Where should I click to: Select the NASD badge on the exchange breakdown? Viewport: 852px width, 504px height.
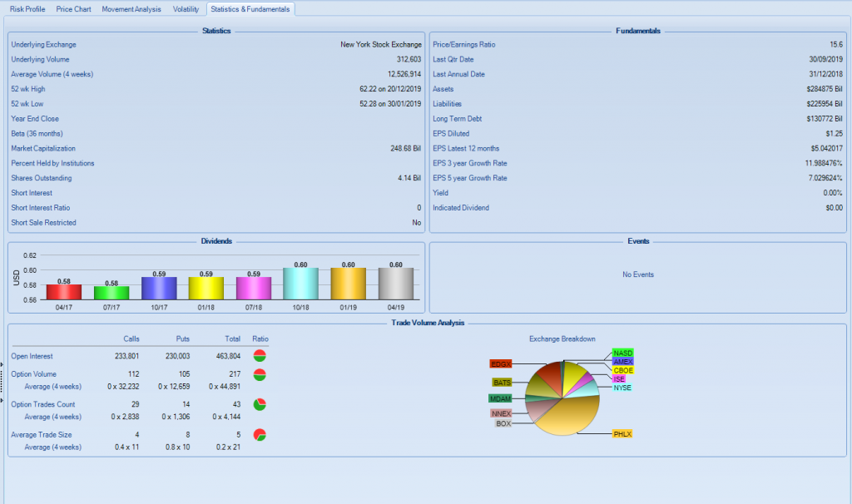(x=622, y=353)
